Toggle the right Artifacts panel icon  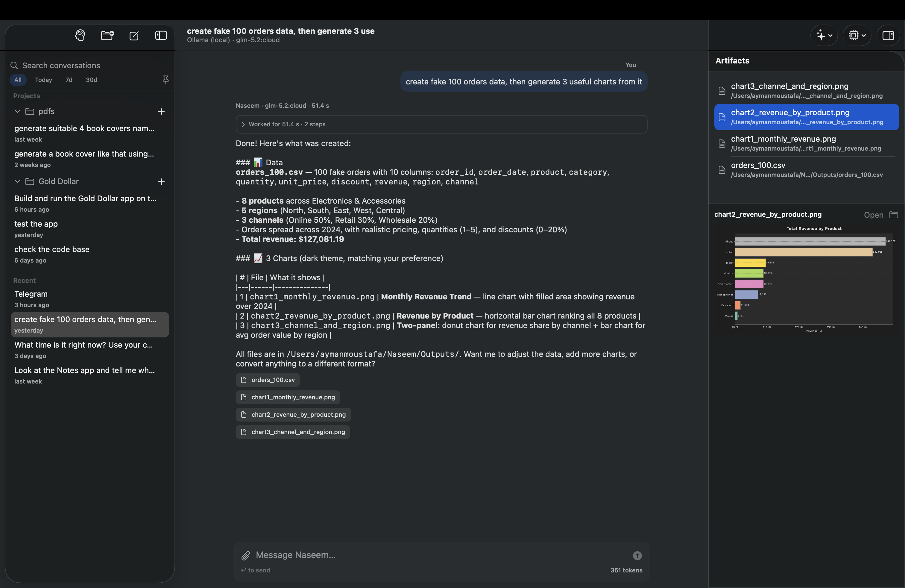(x=888, y=35)
